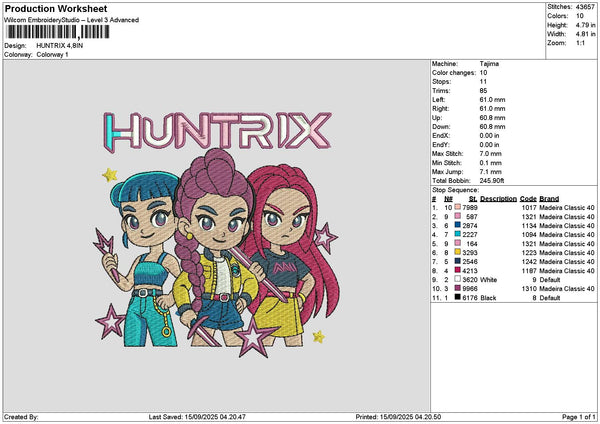Viewport: 600px width, 424px height.
Task: Click the design name 'HUNTRIX 4,8IN'
Action: pyautogui.click(x=60, y=46)
